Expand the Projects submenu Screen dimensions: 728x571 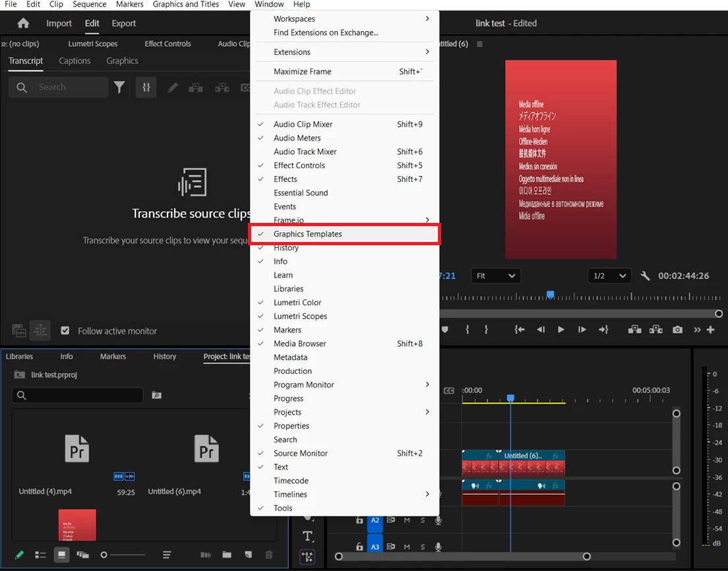pyautogui.click(x=344, y=412)
